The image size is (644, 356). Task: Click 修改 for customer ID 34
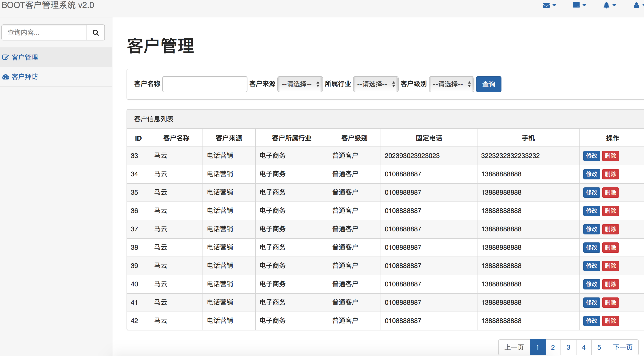(x=592, y=174)
